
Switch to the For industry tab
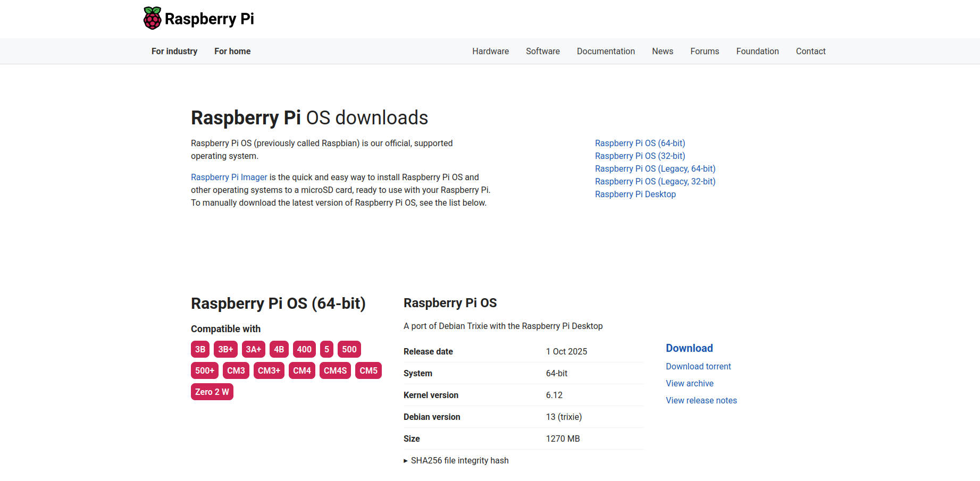pos(174,51)
